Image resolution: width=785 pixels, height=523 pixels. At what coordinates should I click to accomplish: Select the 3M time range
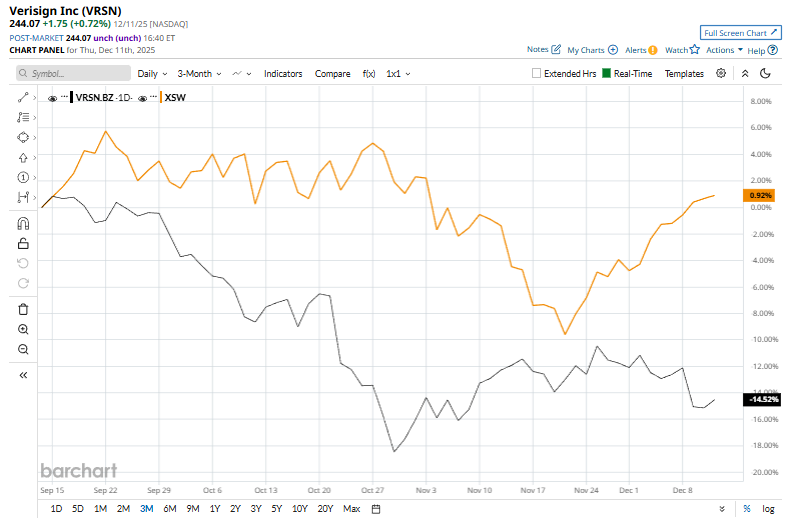pos(147,509)
